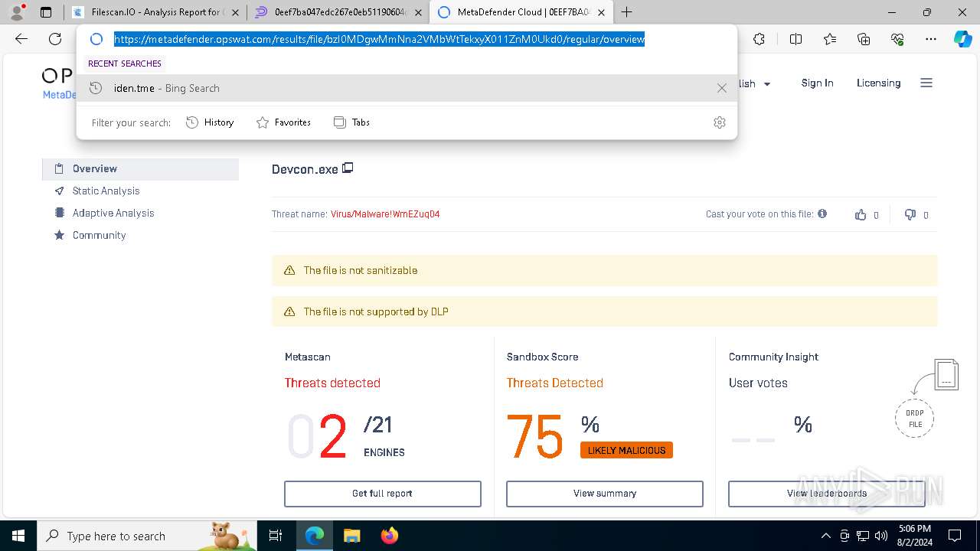The height and width of the screenshot is (551, 980).
Task: Filter the search by History
Action: click(210, 122)
